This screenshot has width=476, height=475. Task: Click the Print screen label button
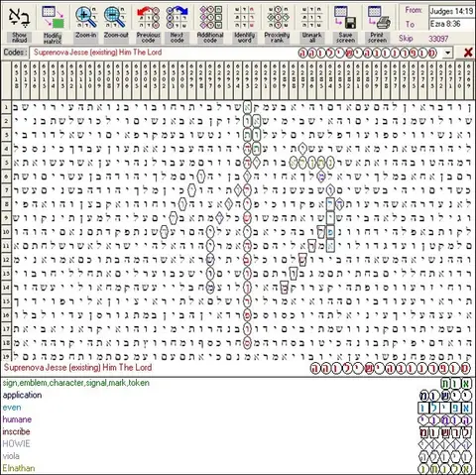point(377,38)
